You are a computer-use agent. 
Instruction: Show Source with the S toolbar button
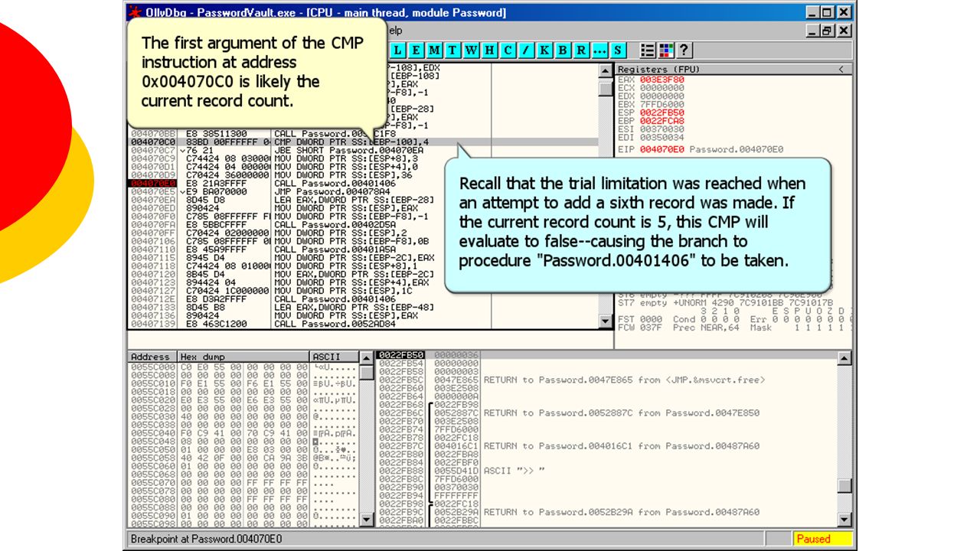pyautogui.click(x=618, y=51)
